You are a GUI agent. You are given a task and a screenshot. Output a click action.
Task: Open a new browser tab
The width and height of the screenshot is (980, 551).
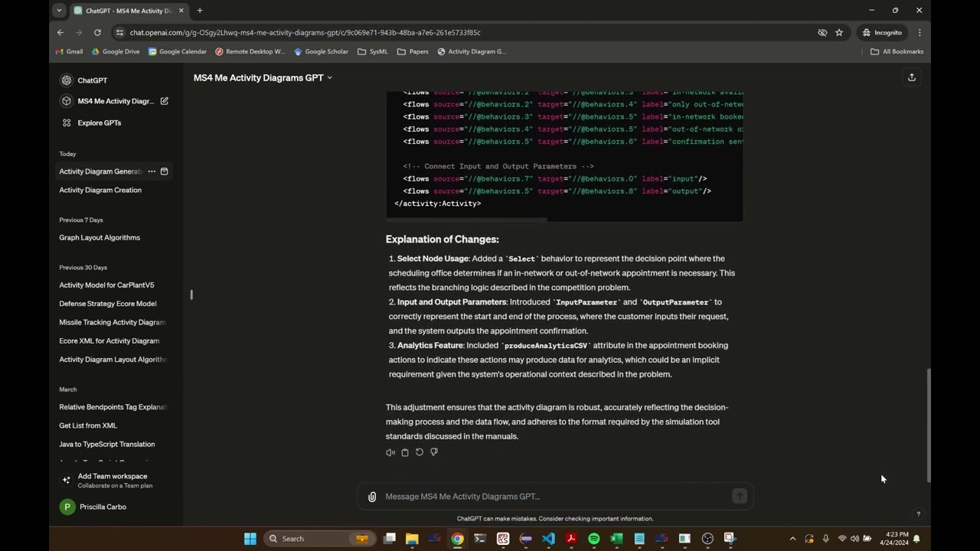coord(200,11)
